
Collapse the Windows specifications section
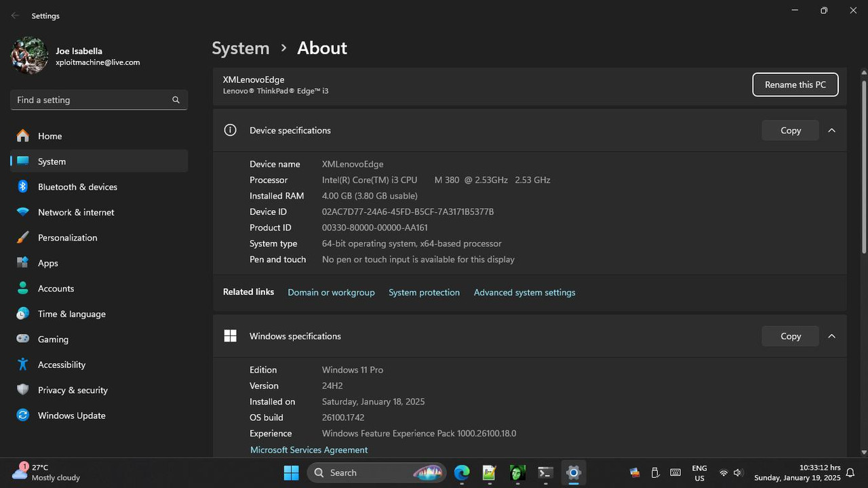tap(831, 335)
